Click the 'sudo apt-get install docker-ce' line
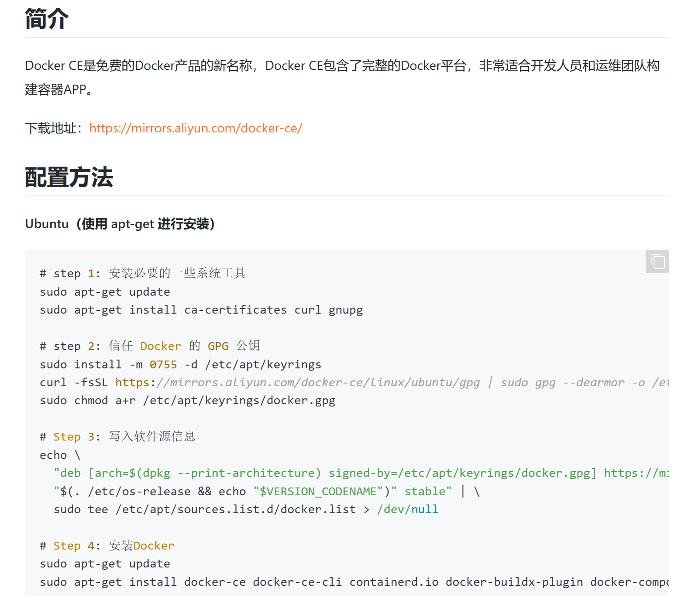 354,582
